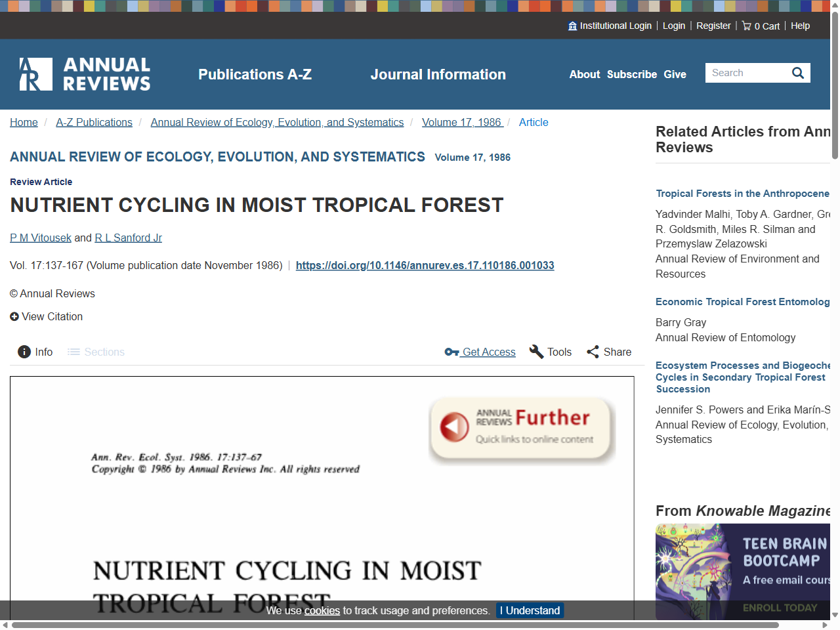This screenshot has width=840, height=630.
Task: Click the Institutional Login building icon
Action: [572, 26]
